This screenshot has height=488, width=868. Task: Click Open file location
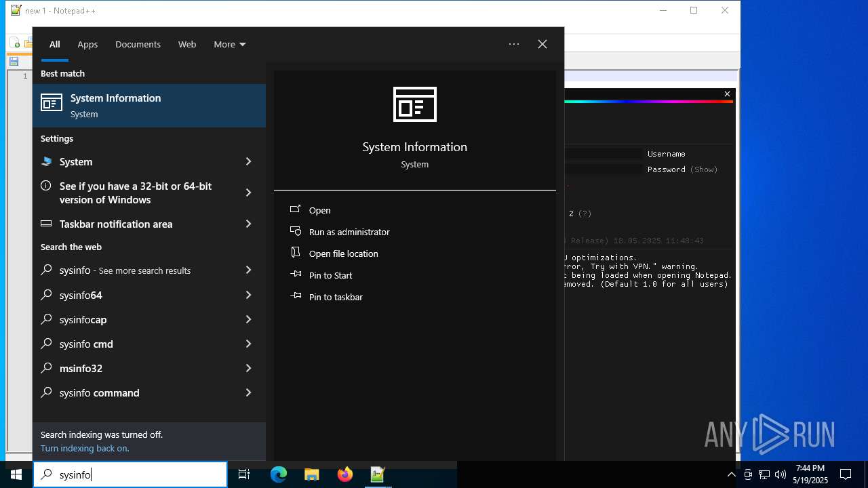pyautogui.click(x=343, y=253)
